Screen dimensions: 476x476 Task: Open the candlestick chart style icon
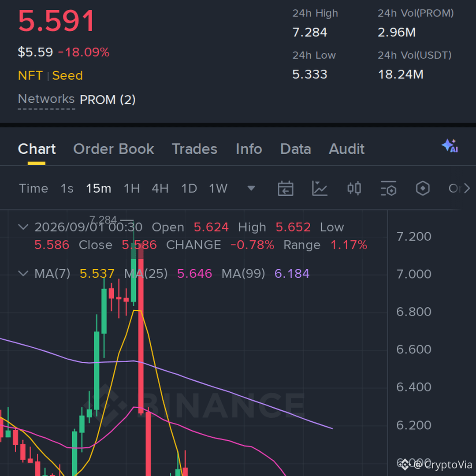tap(354, 189)
